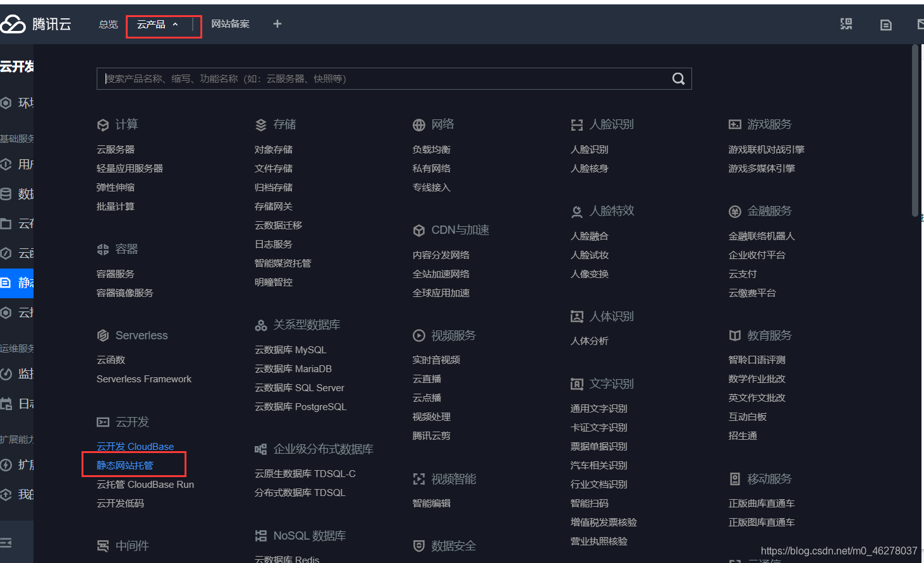Open 通用文字识别 product
The image size is (924, 563).
coord(599,409)
